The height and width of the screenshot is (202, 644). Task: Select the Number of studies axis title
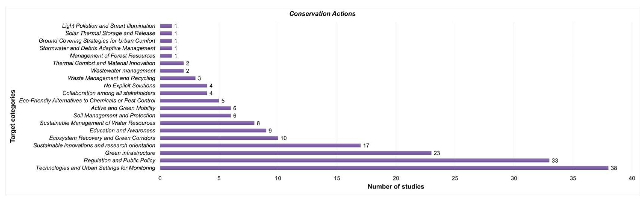coord(396,187)
